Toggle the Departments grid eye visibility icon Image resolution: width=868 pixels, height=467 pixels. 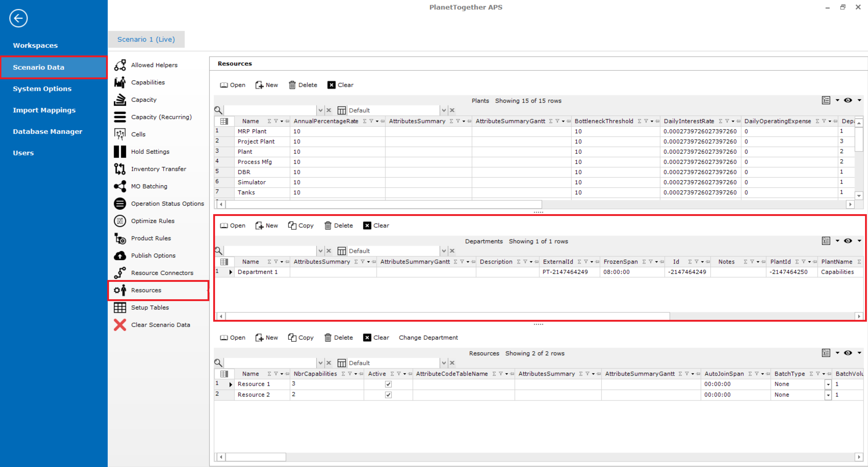click(848, 241)
